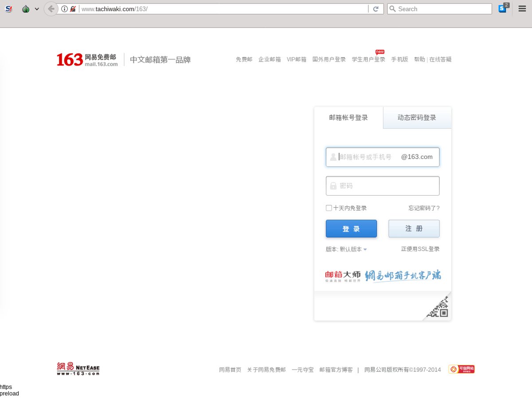Click the 163 mail logo
This screenshot has width=532, height=401.
[87, 59]
